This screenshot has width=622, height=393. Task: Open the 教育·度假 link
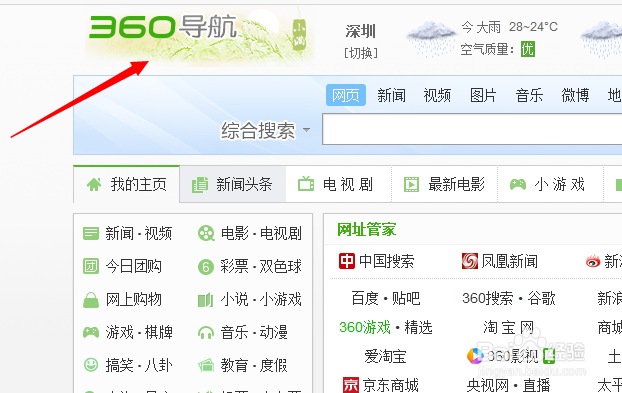[254, 365]
